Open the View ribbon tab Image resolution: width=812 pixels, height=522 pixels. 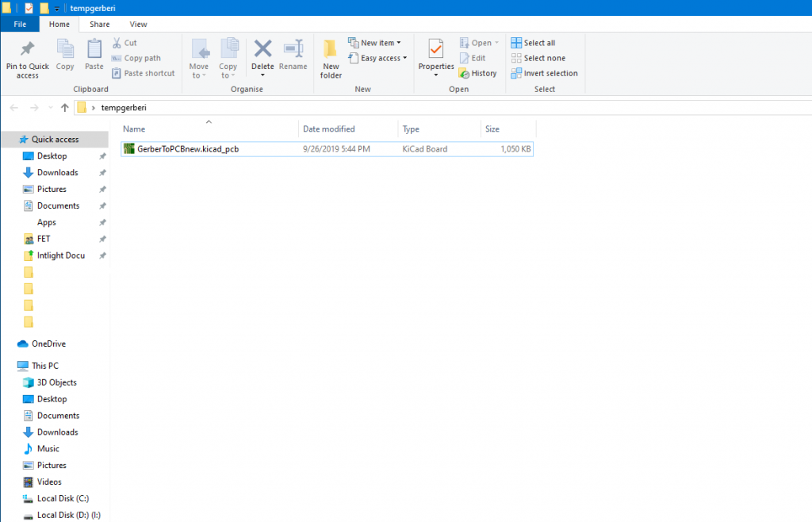coord(138,25)
